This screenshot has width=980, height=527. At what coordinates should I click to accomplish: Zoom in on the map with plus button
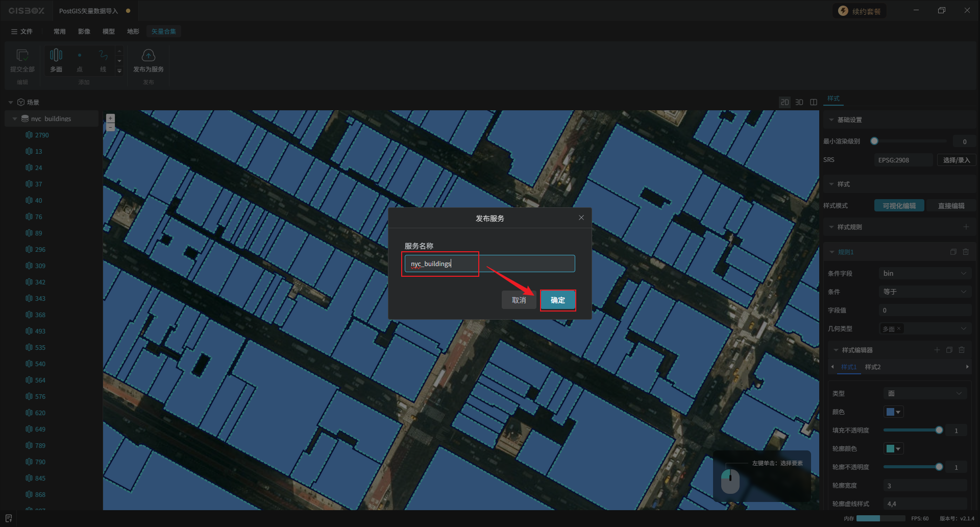(110, 118)
